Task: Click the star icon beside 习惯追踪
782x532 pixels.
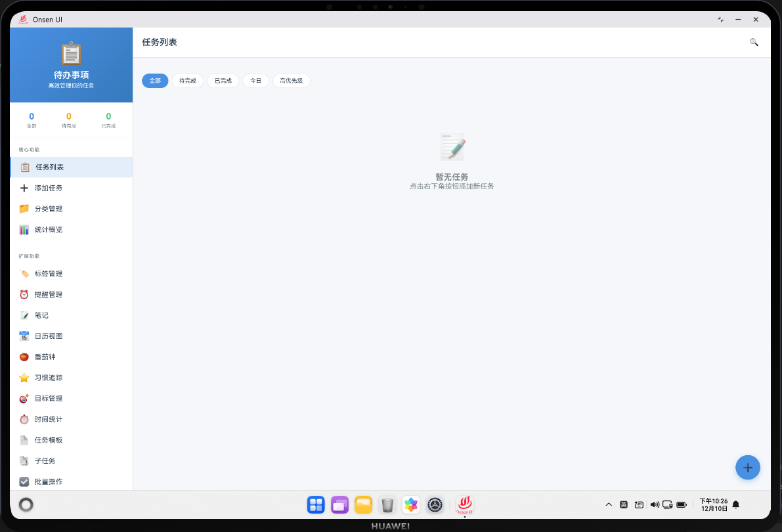Action: click(x=24, y=378)
